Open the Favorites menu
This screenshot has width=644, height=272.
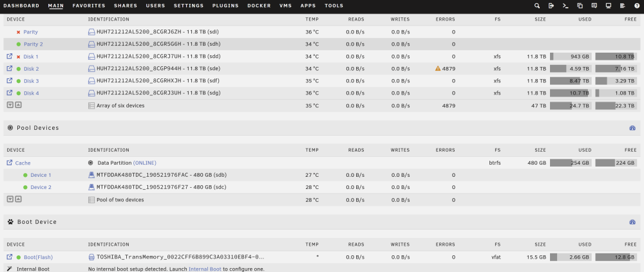[x=89, y=6]
